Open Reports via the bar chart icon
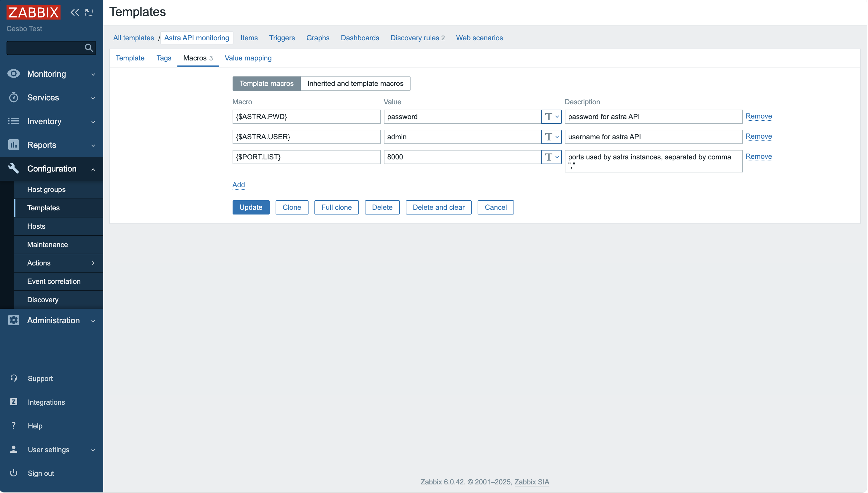 (13, 145)
